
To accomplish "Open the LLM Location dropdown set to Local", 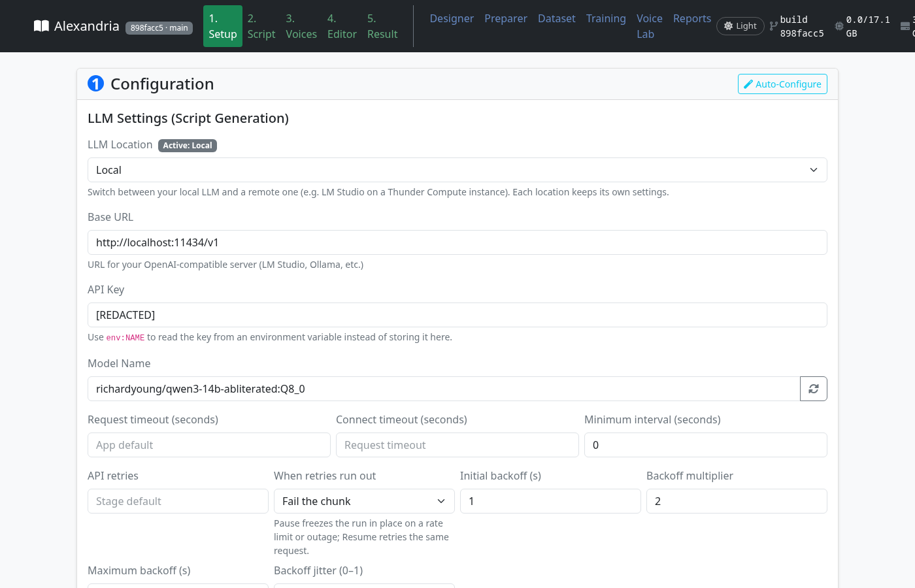I will pyautogui.click(x=457, y=170).
